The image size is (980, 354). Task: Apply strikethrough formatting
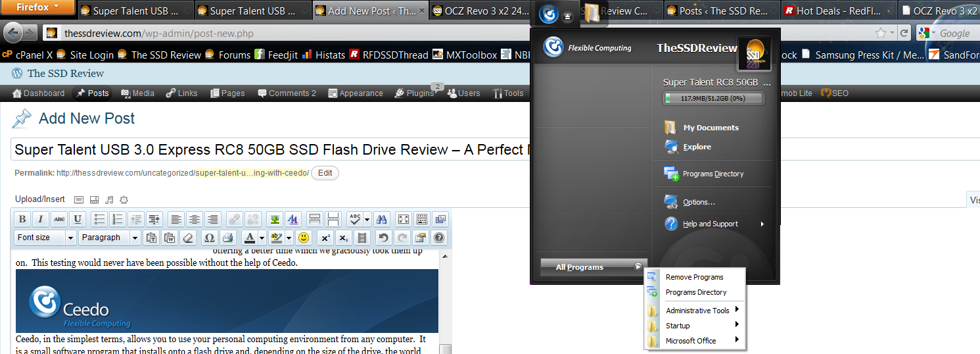pos(59,219)
